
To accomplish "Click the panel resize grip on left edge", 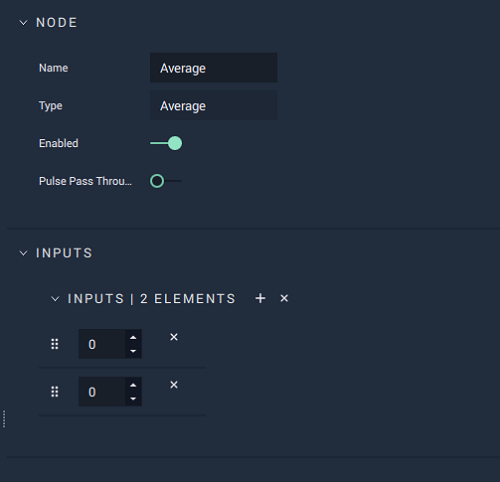I will (4, 419).
